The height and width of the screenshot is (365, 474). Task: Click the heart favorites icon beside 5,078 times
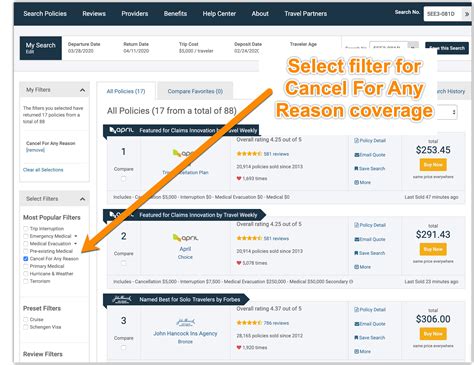[x=239, y=263]
